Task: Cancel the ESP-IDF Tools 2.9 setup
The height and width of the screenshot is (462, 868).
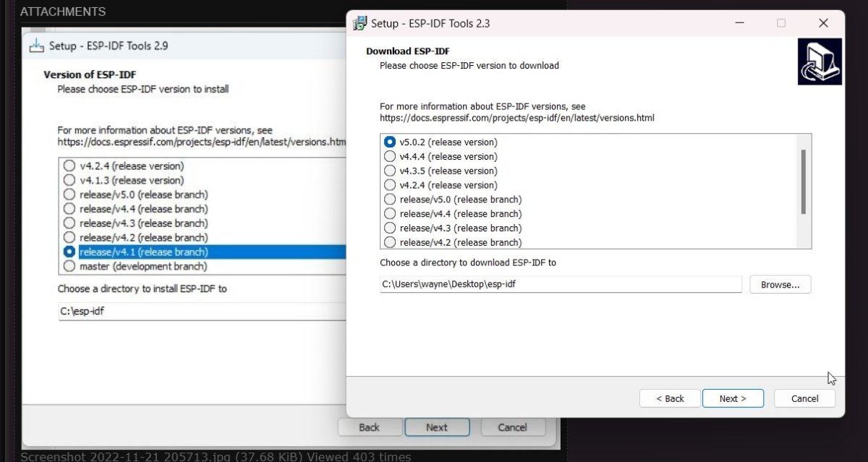Action: pos(513,427)
